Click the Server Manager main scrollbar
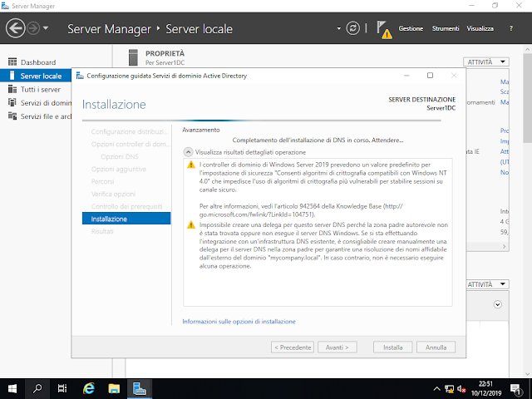 click(x=527, y=96)
